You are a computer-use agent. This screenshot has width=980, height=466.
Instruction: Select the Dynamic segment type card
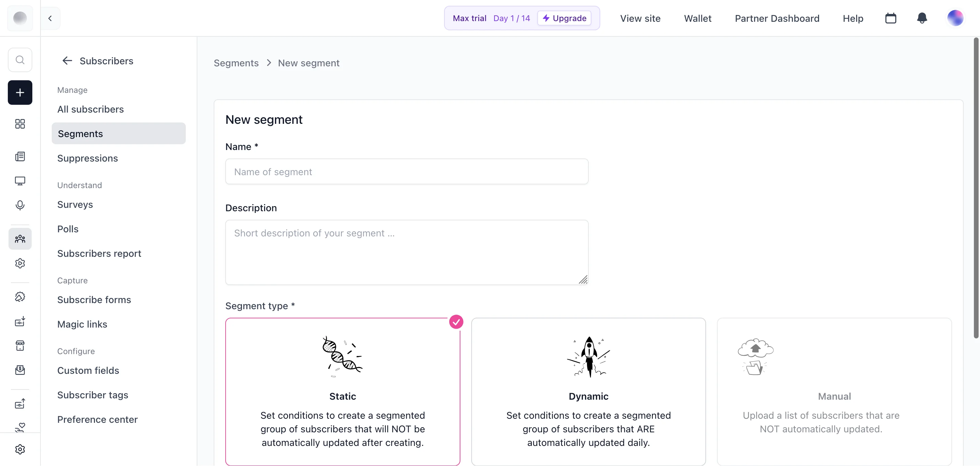point(588,392)
